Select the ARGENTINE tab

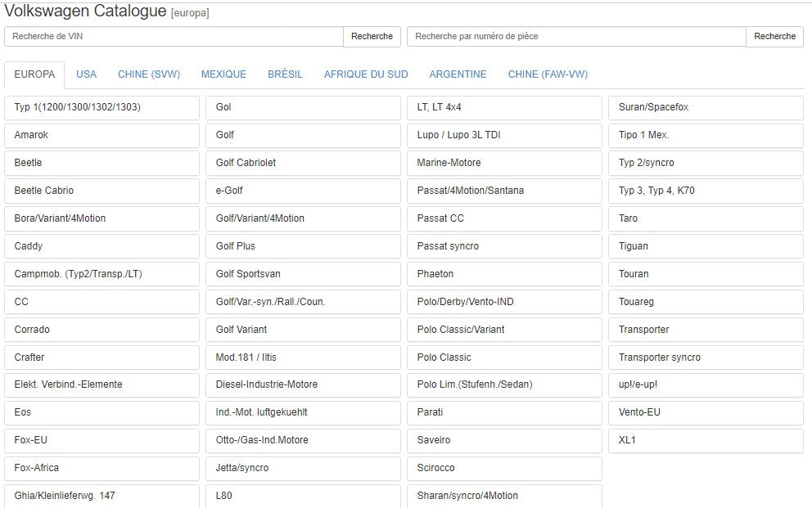coord(458,74)
